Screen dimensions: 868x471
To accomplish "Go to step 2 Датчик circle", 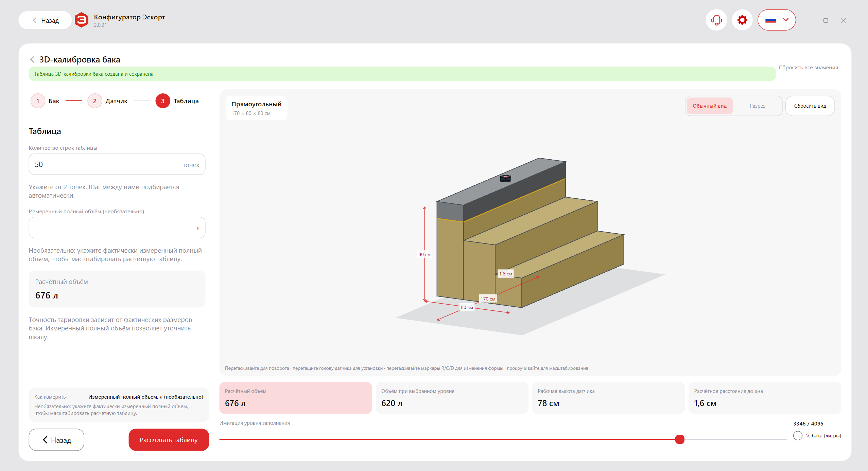I will click(95, 101).
